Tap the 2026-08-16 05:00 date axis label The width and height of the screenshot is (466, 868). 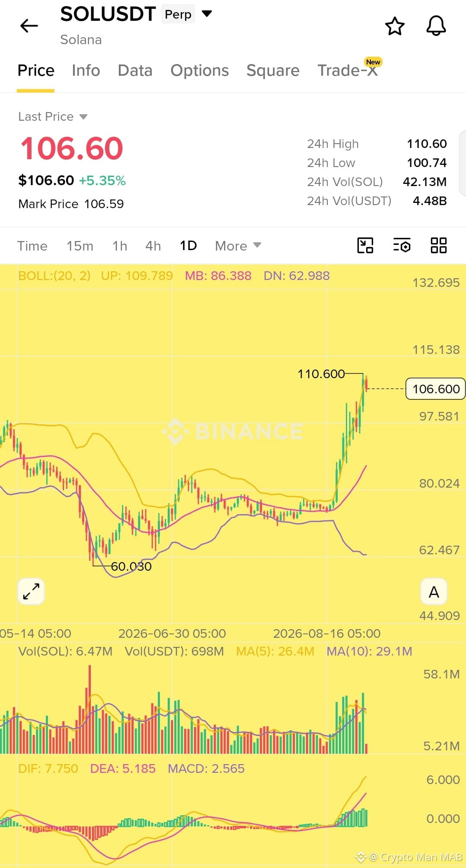coord(327,633)
